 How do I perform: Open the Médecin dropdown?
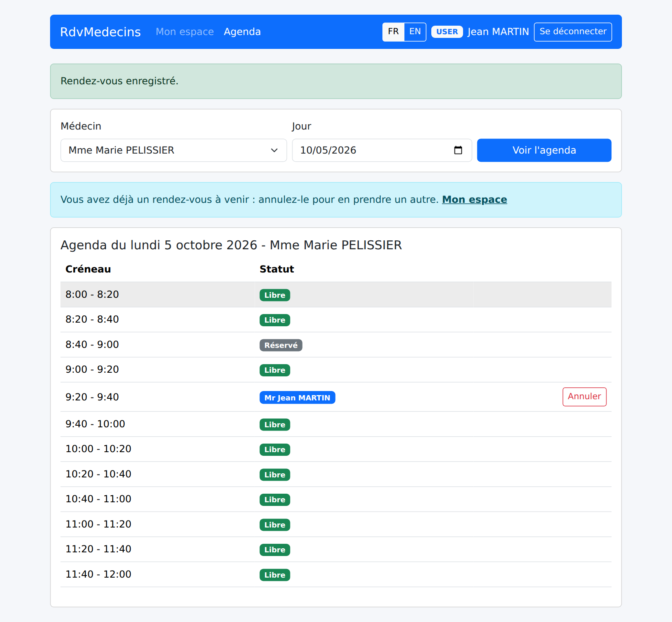tap(173, 150)
